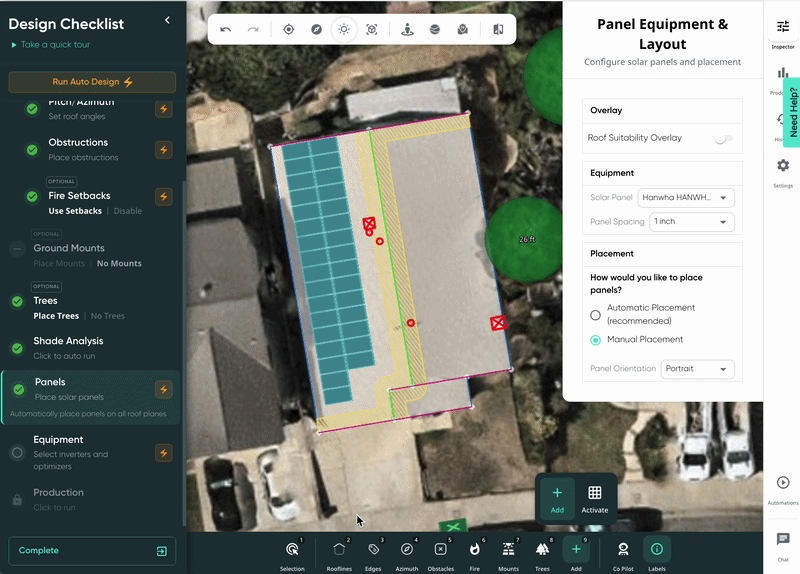Click the sun shading icon
Image resolution: width=800 pixels, height=574 pixels.
(344, 30)
